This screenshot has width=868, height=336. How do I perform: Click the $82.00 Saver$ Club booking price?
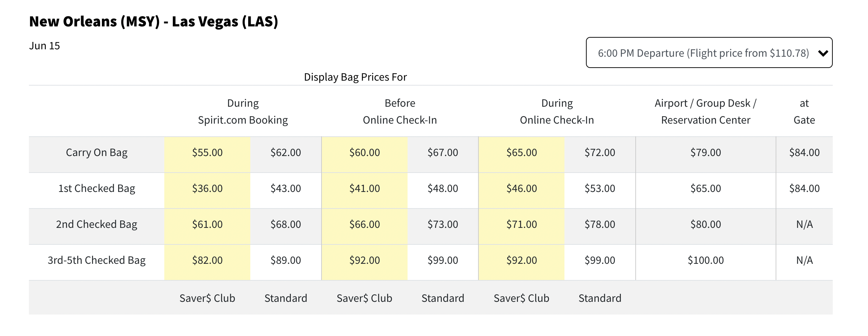coord(207,260)
